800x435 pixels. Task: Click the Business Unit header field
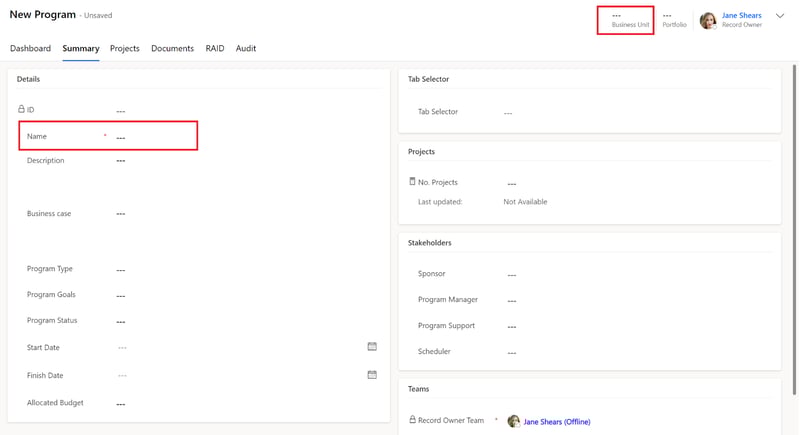click(626, 20)
